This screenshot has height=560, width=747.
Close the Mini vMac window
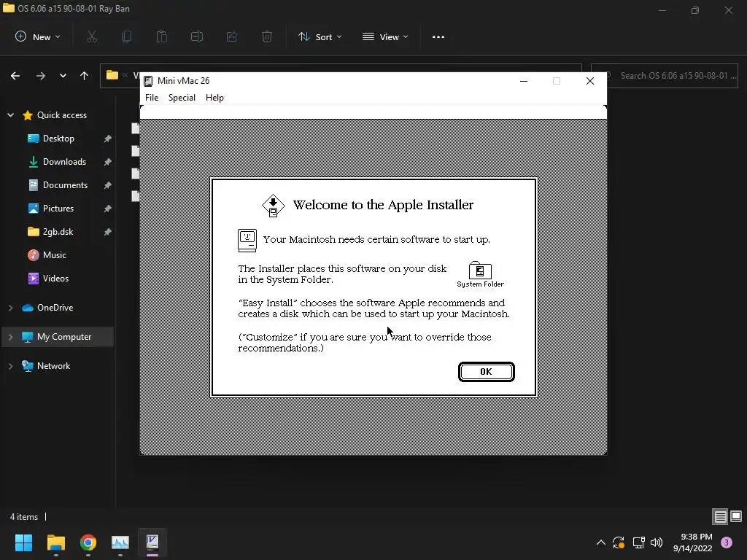coord(590,81)
